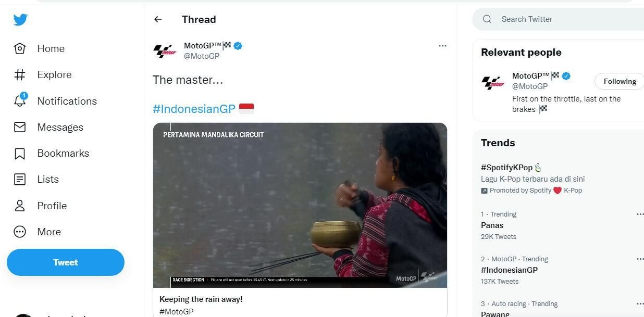Viewport: 644px width, 317px height.
Task: Click MotoGP's avatar thumbnail in Relevant people
Action: [x=492, y=81]
